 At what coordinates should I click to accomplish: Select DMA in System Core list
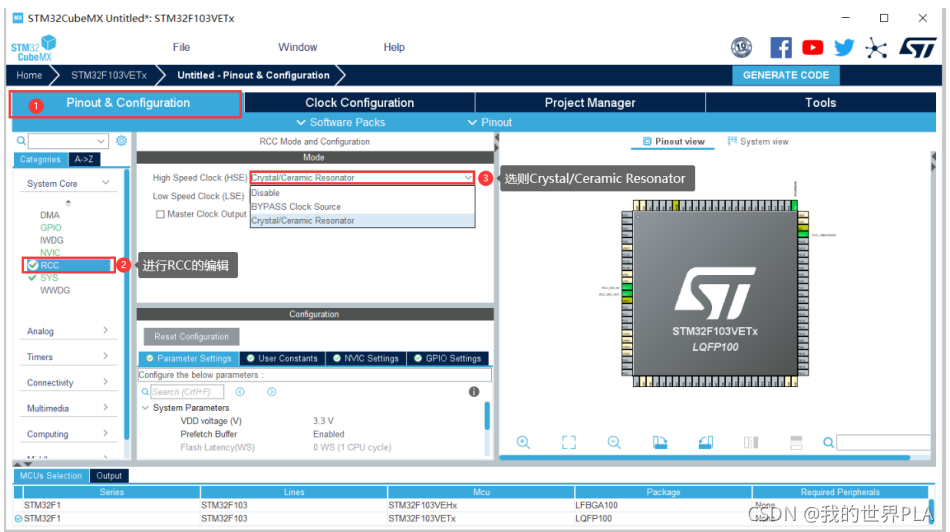tap(50, 215)
